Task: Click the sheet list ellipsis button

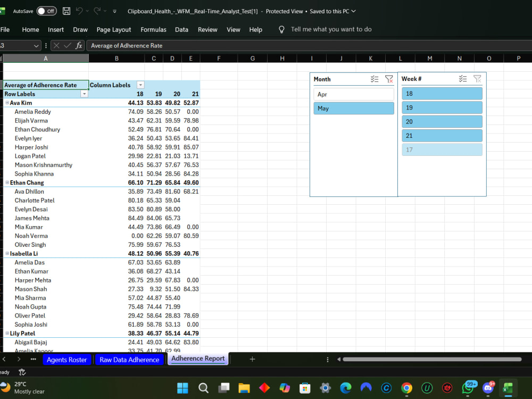Action: [33, 359]
